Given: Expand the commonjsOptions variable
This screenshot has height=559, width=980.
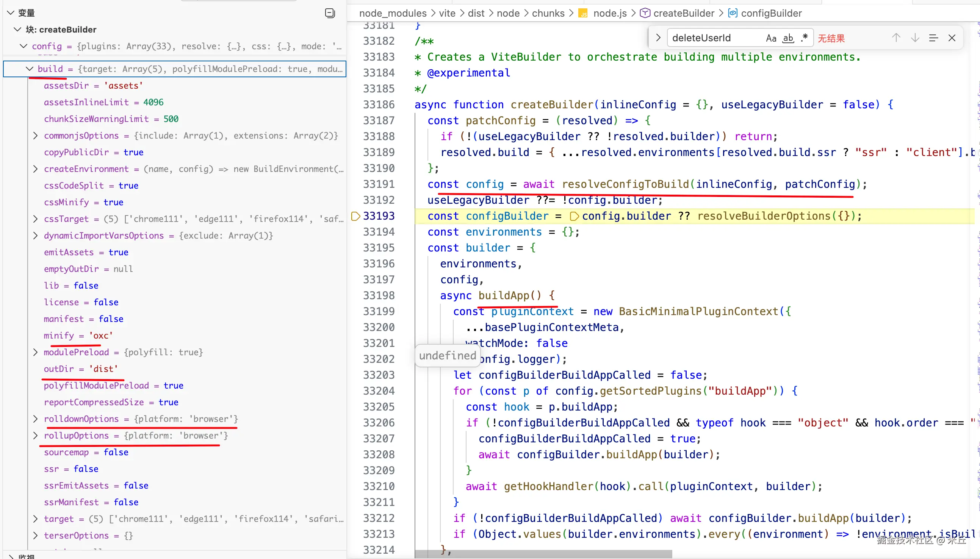Looking at the screenshot, I should pos(35,136).
